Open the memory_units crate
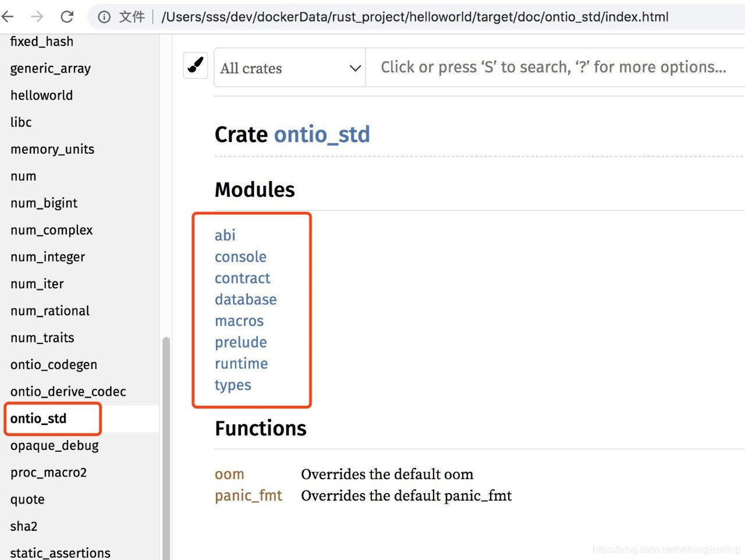 point(52,149)
